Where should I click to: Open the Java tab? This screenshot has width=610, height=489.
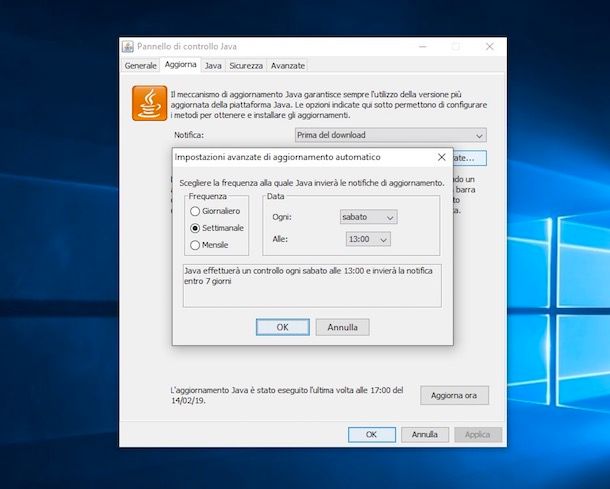pyautogui.click(x=213, y=66)
